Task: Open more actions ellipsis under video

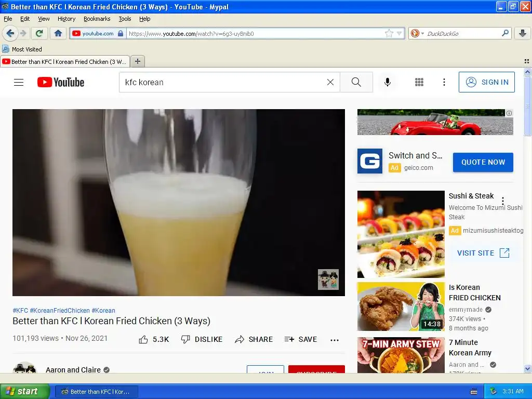Action: tap(335, 340)
